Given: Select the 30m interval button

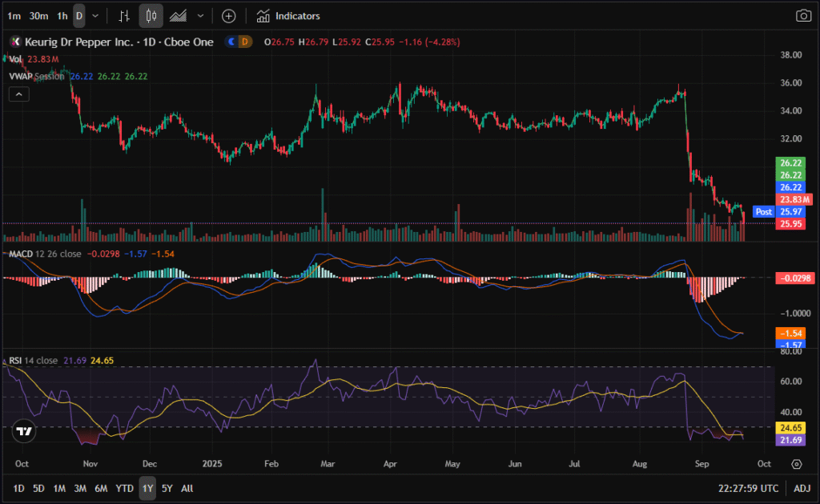Looking at the screenshot, I should [x=38, y=16].
